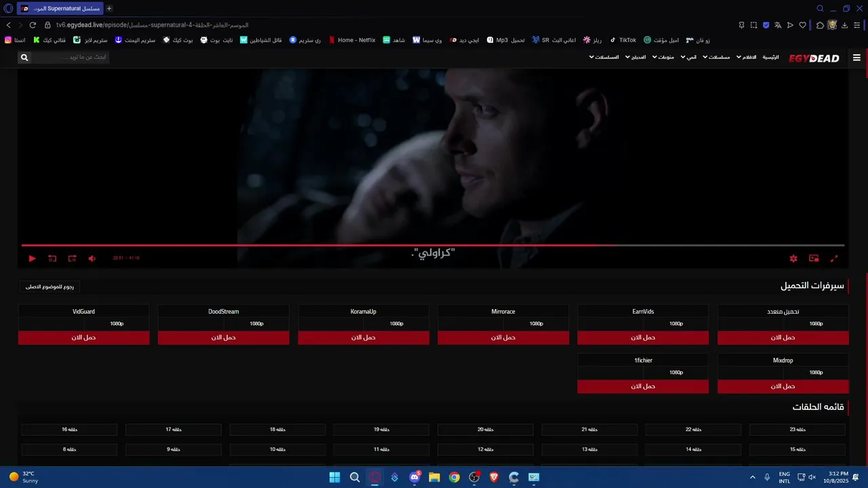Open the ايجي ديد bookmark

(x=465, y=40)
